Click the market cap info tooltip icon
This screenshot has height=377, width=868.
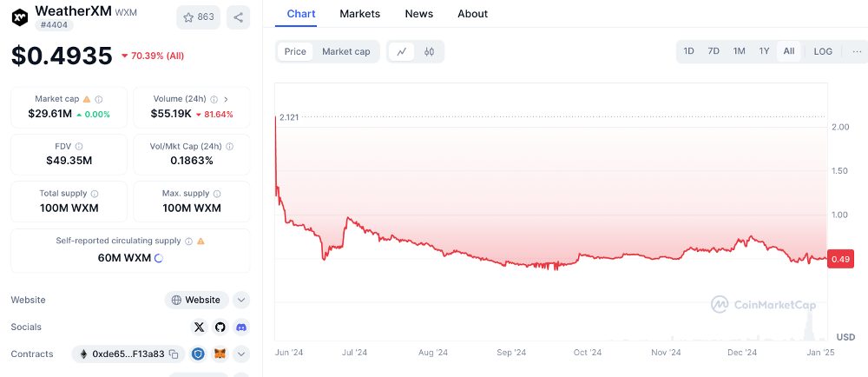(x=99, y=100)
